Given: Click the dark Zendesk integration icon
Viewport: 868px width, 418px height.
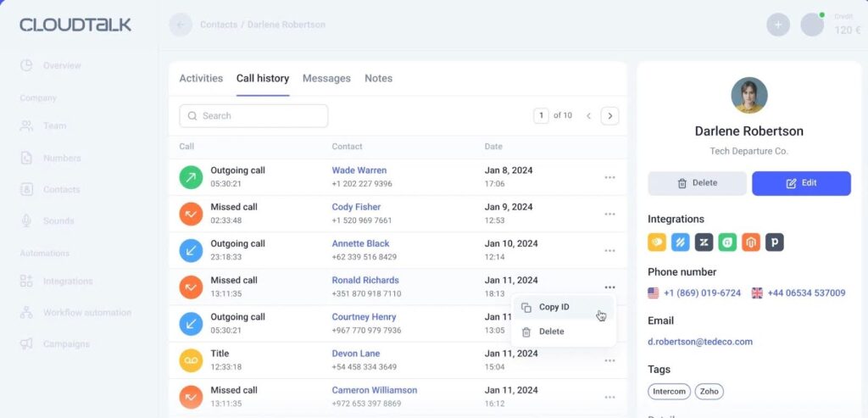Looking at the screenshot, I should pos(704,242).
